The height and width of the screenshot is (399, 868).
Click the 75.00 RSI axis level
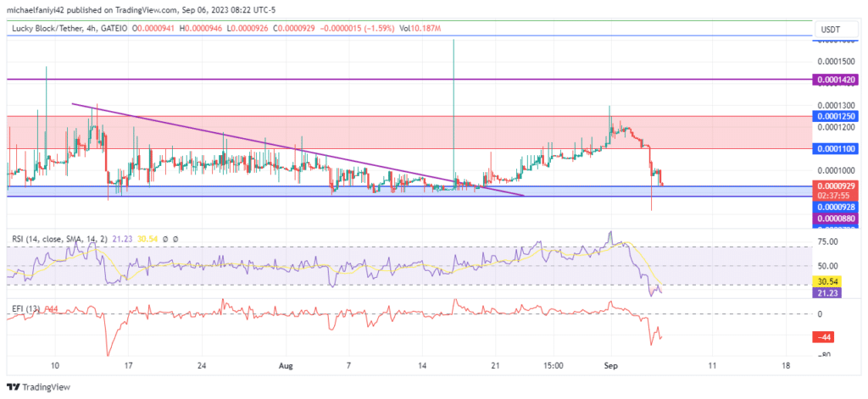tap(827, 241)
